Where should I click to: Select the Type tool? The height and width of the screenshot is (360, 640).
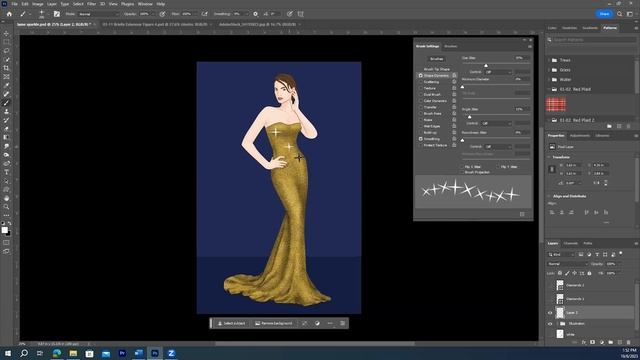tap(6, 172)
